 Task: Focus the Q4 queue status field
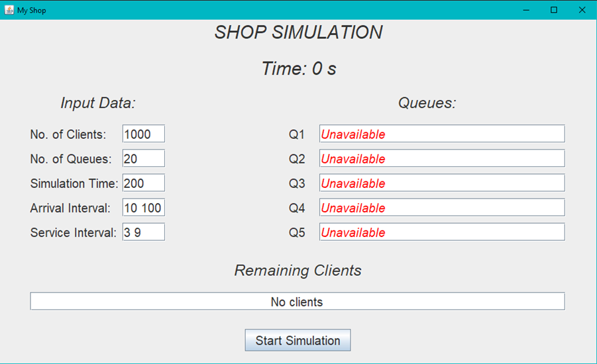[x=442, y=208]
